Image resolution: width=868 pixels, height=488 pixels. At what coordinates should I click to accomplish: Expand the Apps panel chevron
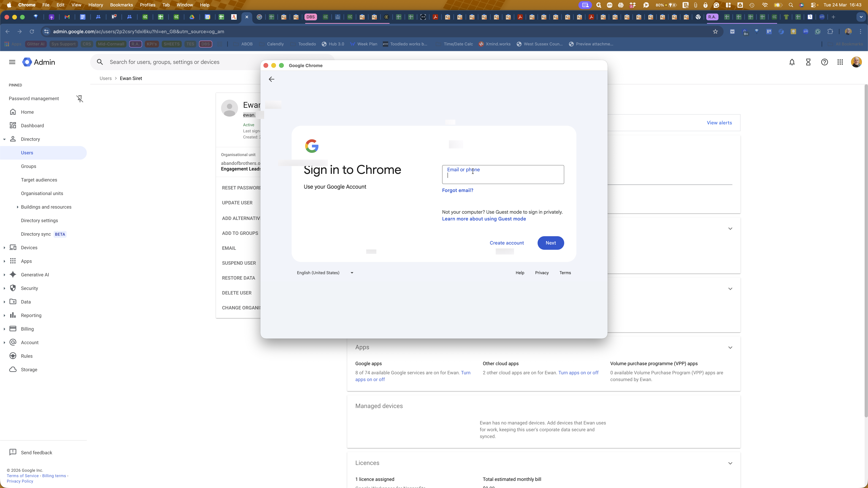click(730, 348)
